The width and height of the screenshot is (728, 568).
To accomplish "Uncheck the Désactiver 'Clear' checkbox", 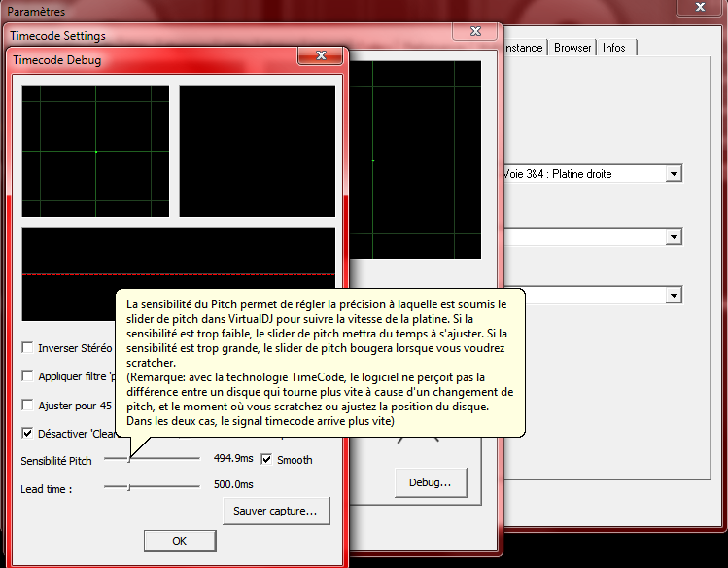I will tap(29, 434).
